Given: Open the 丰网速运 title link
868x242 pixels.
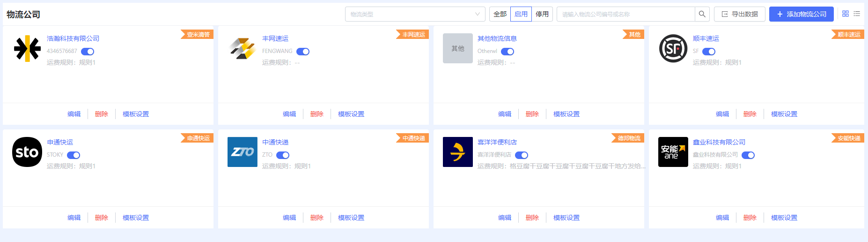Looking at the screenshot, I should pos(275,38).
